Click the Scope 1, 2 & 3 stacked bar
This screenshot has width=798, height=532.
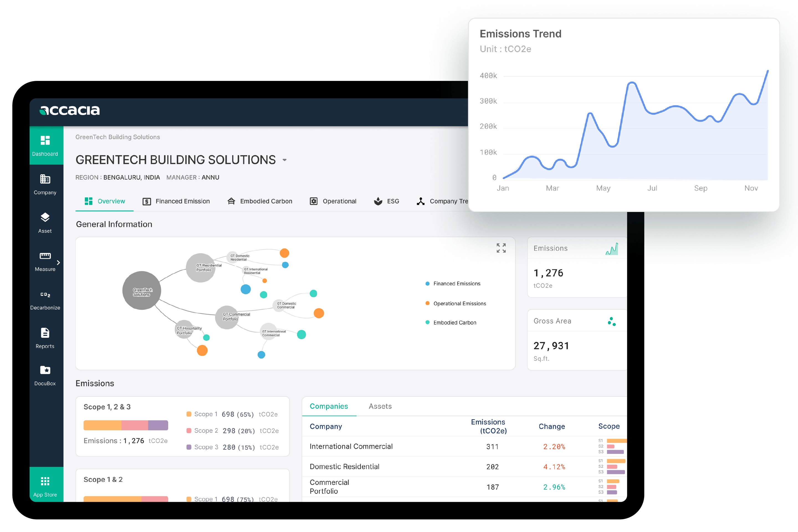click(x=126, y=425)
